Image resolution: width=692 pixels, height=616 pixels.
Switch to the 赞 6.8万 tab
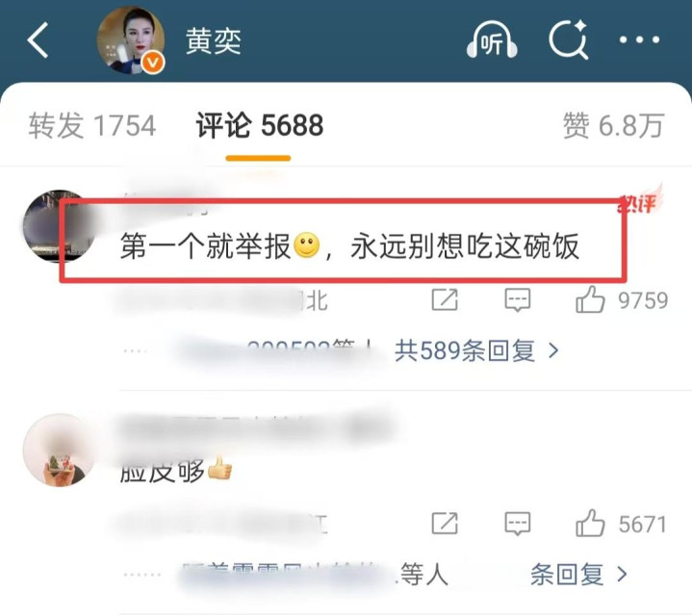click(x=613, y=125)
